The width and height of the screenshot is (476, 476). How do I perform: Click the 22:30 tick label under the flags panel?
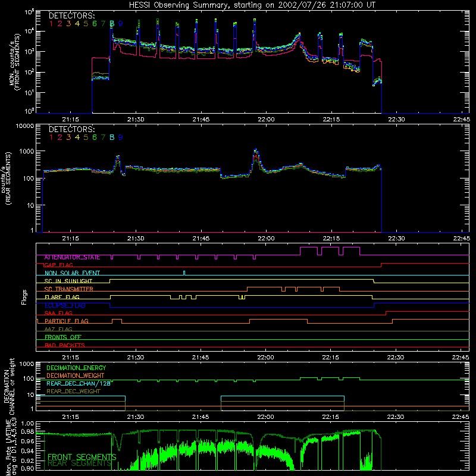pos(396,358)
